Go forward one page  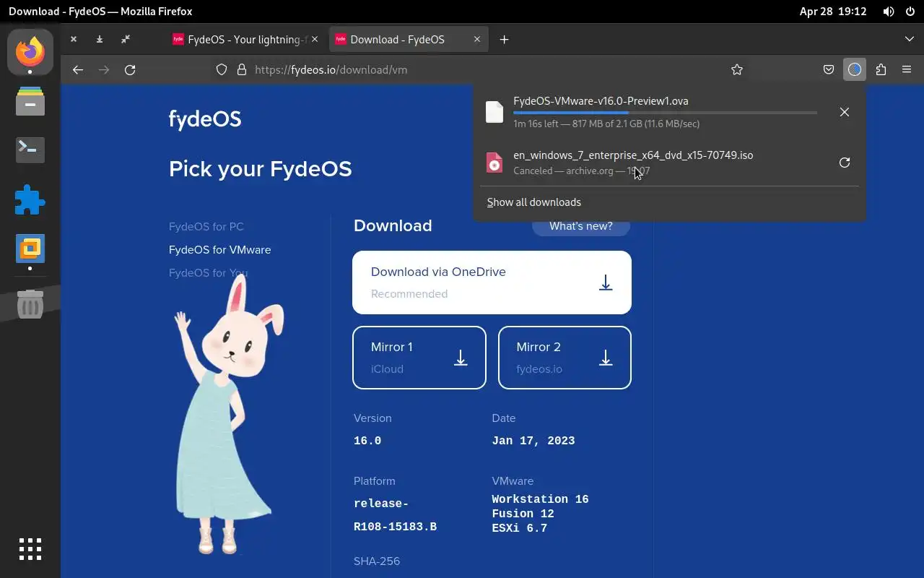click(104, 70)
